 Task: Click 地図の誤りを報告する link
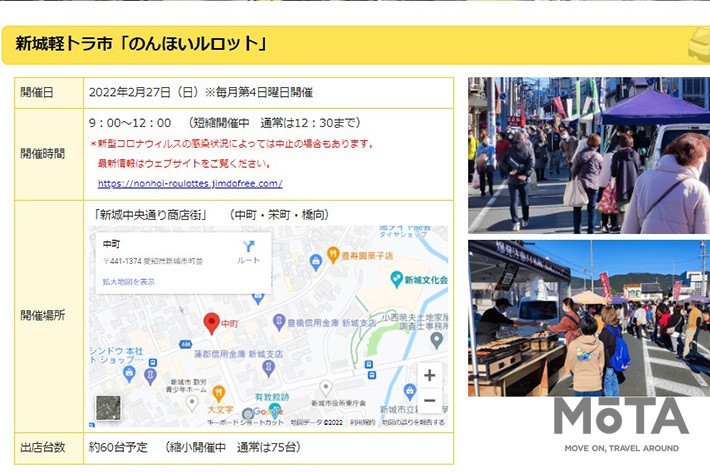[413, 422]
